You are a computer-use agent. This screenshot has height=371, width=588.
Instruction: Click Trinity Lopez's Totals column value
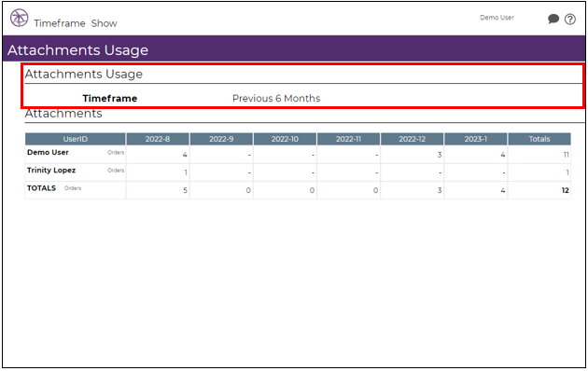click(x=567, y=172)
